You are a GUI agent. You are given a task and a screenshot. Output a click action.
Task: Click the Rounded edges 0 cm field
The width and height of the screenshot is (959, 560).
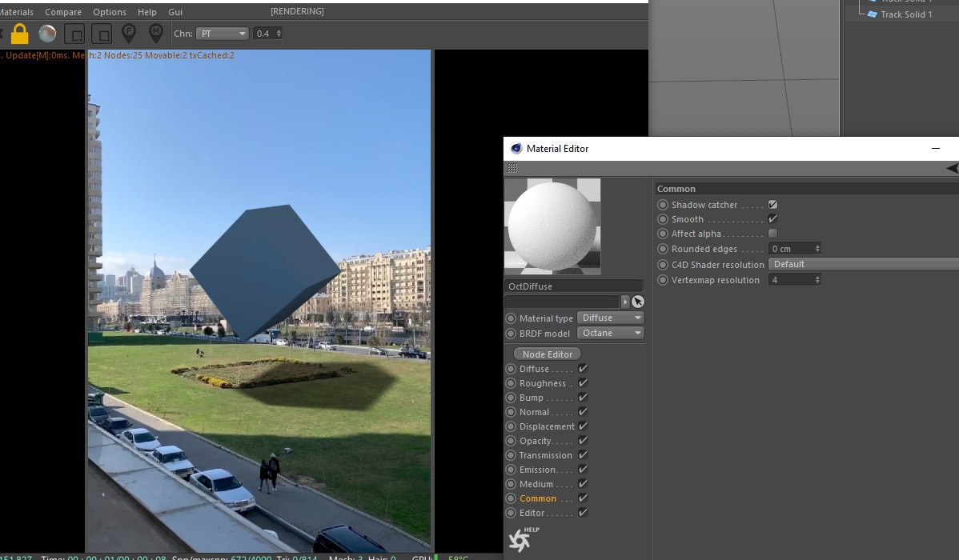pyautogui.click(x=791, y=249)
